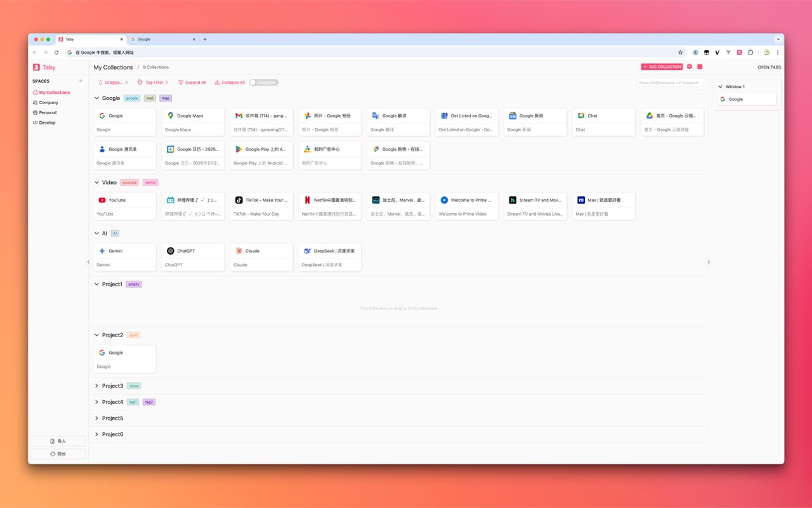Click the red square icon beside settings gear
The width and height of the screenshot is (812, 508).
click(700, 67)
